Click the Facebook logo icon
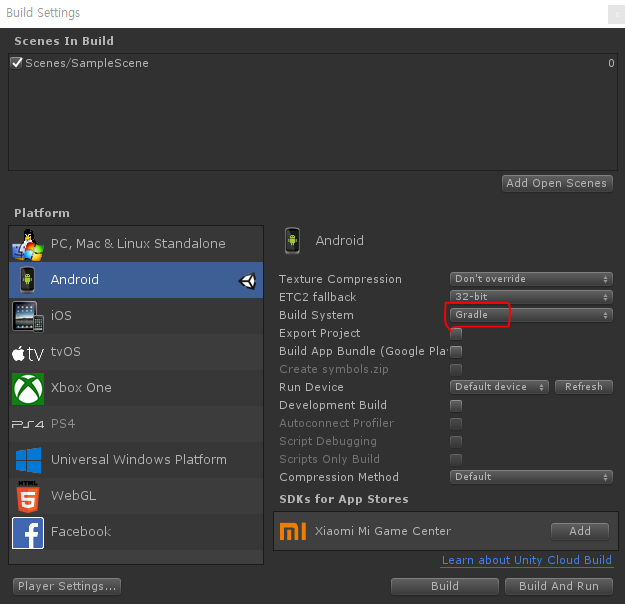 point(28,533)
